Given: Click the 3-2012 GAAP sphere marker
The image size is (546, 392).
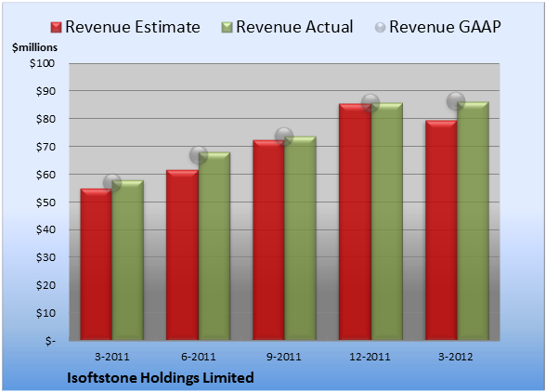Looking at the screenshot, I should (x=456, y=101).
